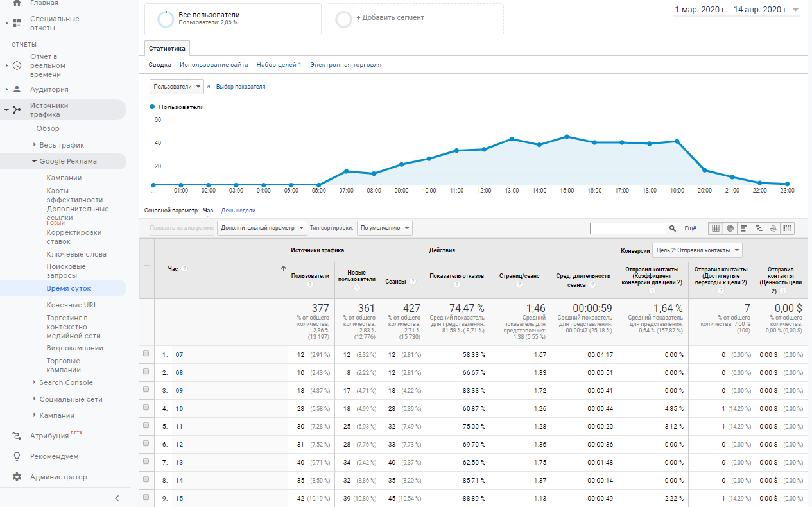This screenshot has height=507, width=812.
Task: Check the box for hour 09 row
Action: 146,390
